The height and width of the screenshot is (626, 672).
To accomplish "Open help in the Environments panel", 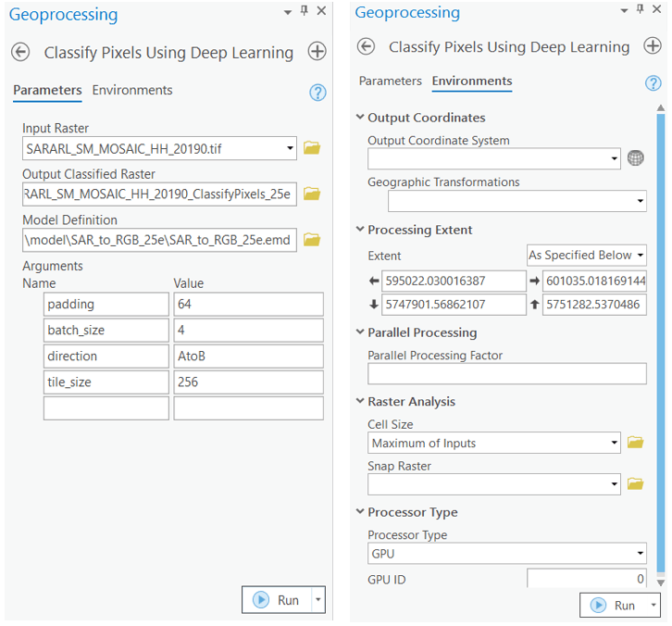I will tap(653, 83).
